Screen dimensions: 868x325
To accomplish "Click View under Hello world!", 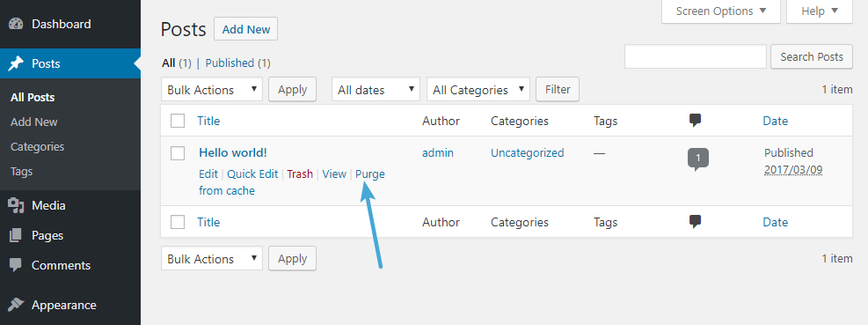I will click(334, 174).
